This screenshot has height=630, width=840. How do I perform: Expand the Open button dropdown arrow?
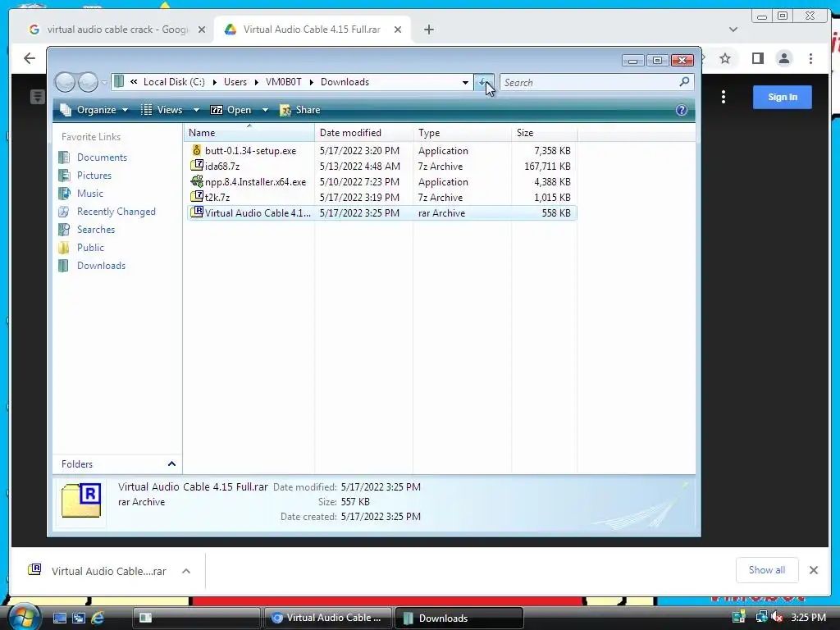[265, 110]
